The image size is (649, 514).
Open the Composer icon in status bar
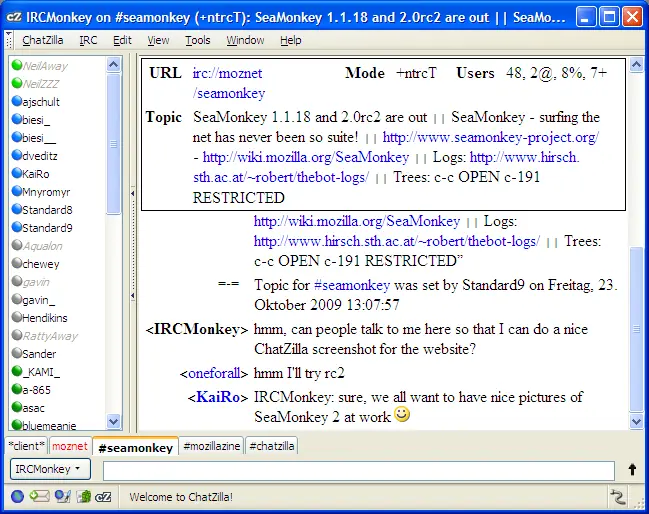[x=63, y=496]
